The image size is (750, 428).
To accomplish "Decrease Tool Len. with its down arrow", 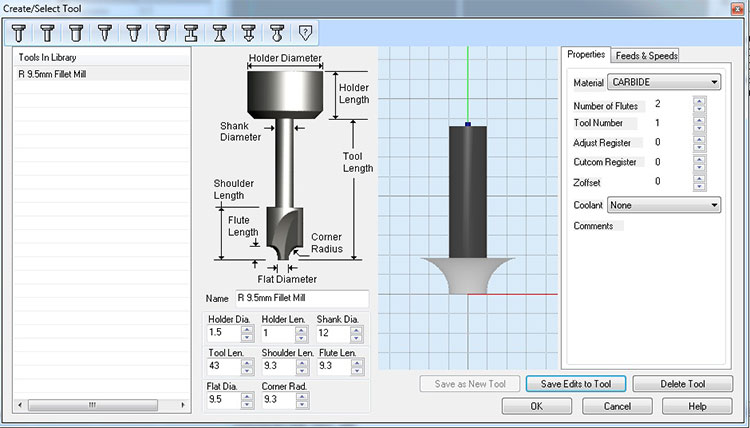I will pyautogui.click(x=247, y=371).
